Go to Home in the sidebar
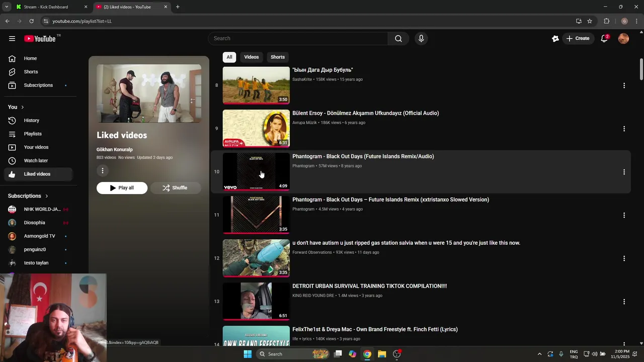The width and height of the screenshot is (644, 362). 37,58
